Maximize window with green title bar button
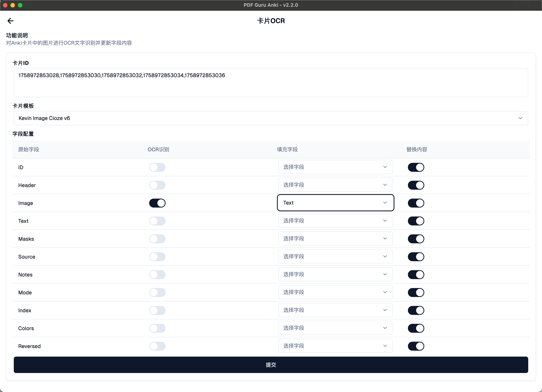Image resolution: width=542 pixels, height=392 pixels. click(20, 5)
